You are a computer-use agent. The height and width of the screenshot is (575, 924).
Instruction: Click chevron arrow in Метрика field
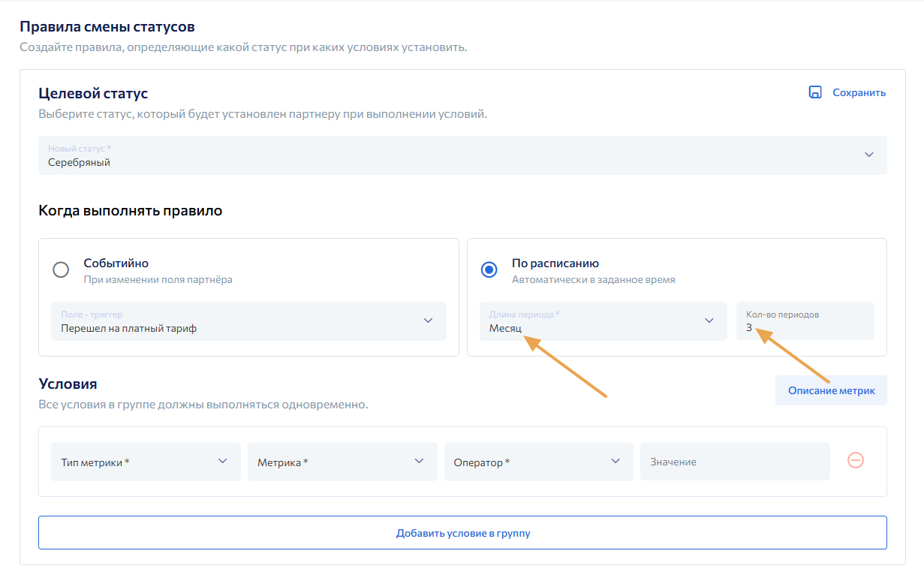pyautogui.click(x=419, y=461)
